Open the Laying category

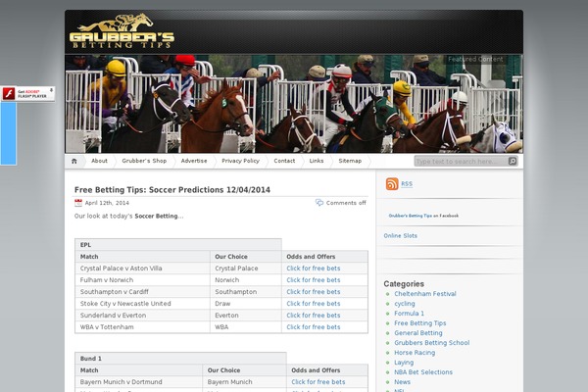404,363
